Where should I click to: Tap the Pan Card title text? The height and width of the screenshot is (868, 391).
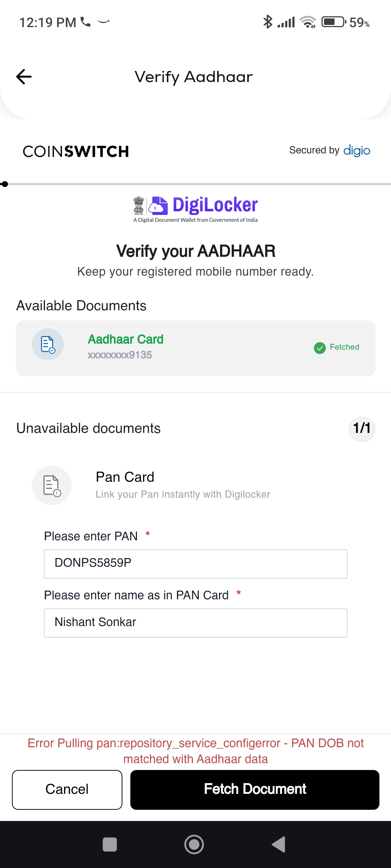pos(125,477)
